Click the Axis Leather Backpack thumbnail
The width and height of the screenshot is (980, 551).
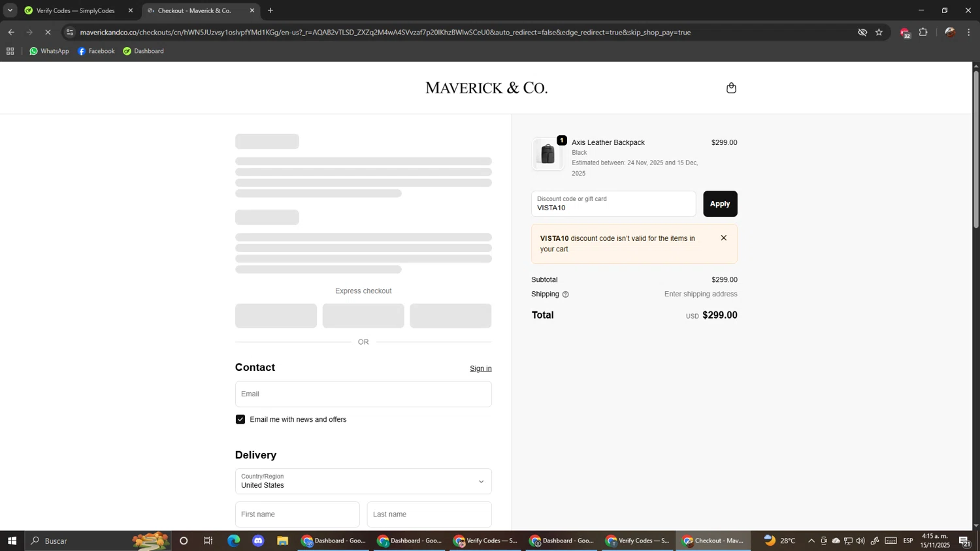[547, 155]
